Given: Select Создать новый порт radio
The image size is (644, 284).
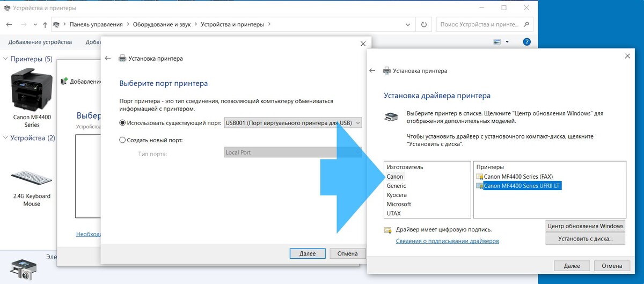Looking at the screenshot, I should 122,140.
